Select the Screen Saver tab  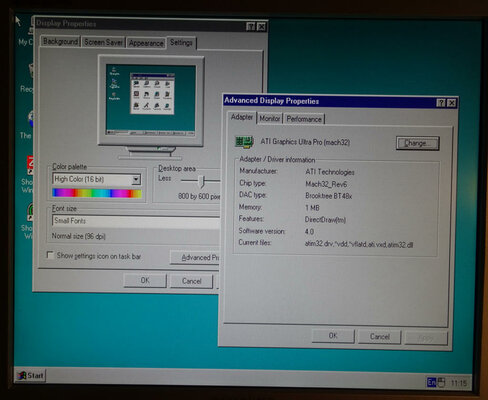click(103, 42)
